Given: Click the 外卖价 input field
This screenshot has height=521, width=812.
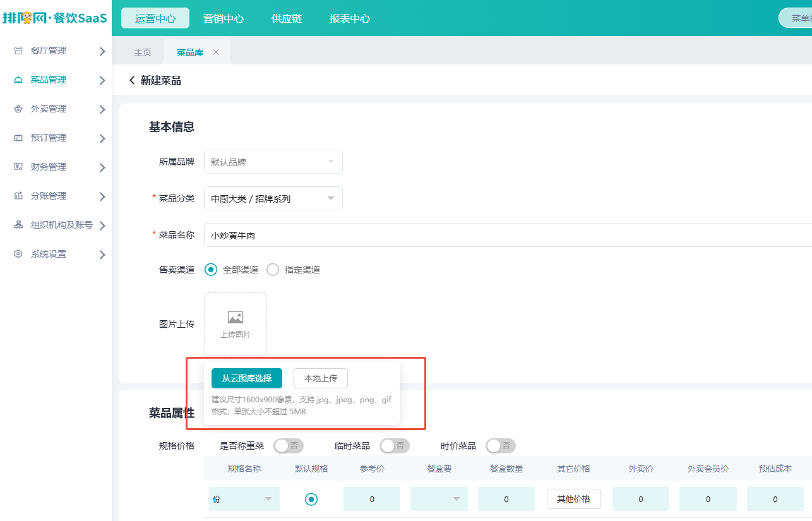Looking at the screenshot, I should point(641,499).
